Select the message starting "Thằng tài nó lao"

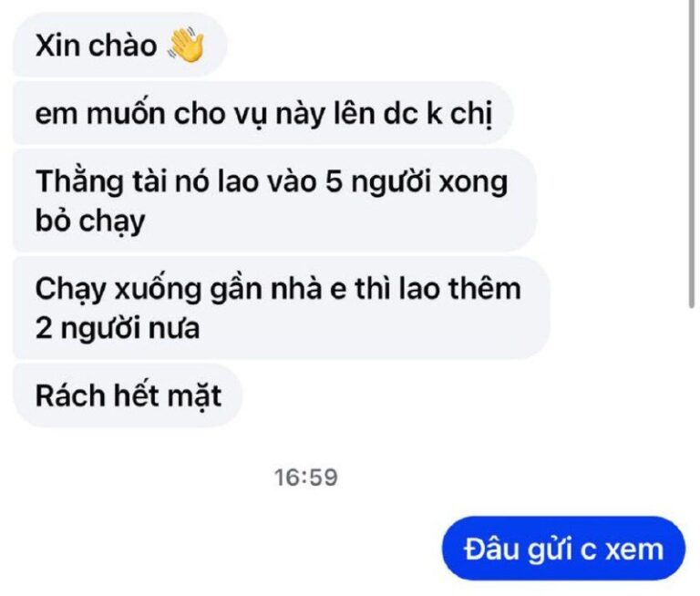pos(274,200)
